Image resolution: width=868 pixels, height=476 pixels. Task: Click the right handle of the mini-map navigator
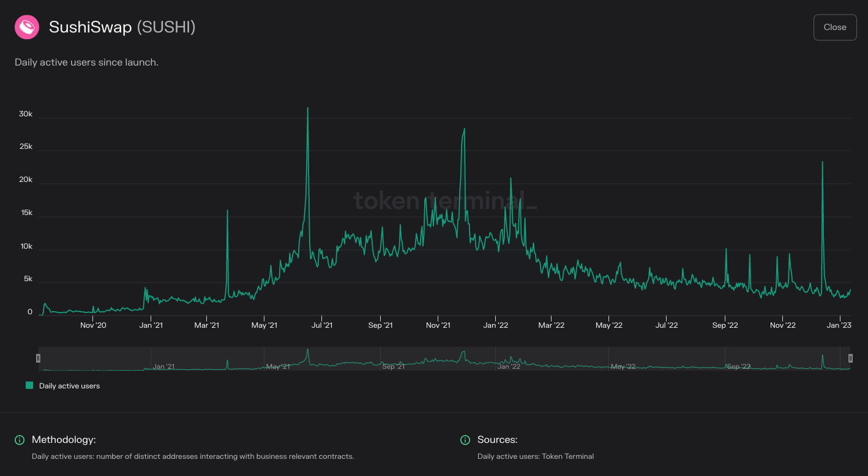[x=850, y=358]
